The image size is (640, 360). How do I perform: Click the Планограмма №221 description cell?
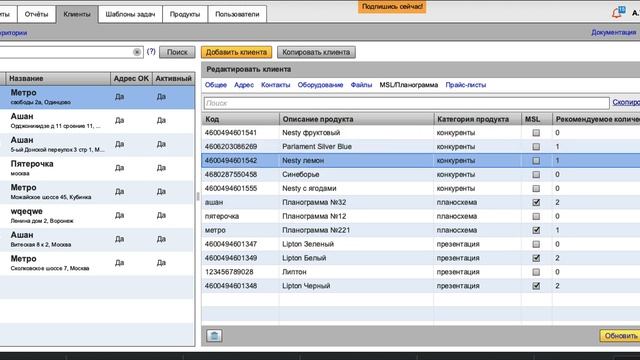(316, 230)
